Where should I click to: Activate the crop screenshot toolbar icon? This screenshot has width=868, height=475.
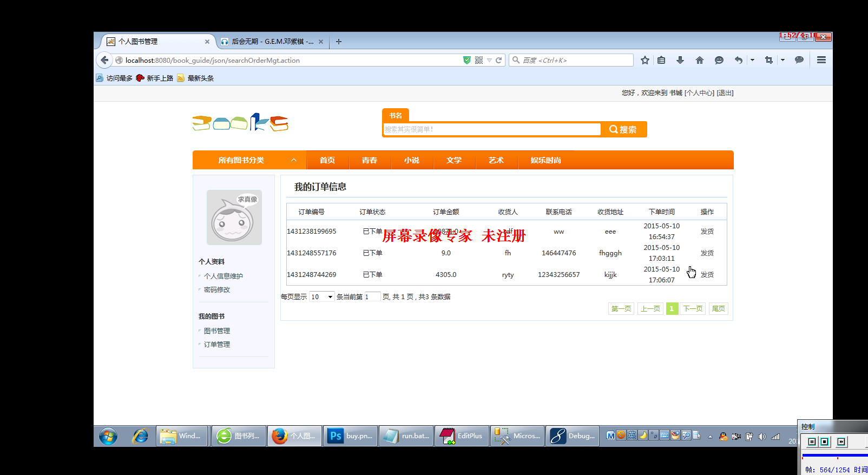(769, 60)
